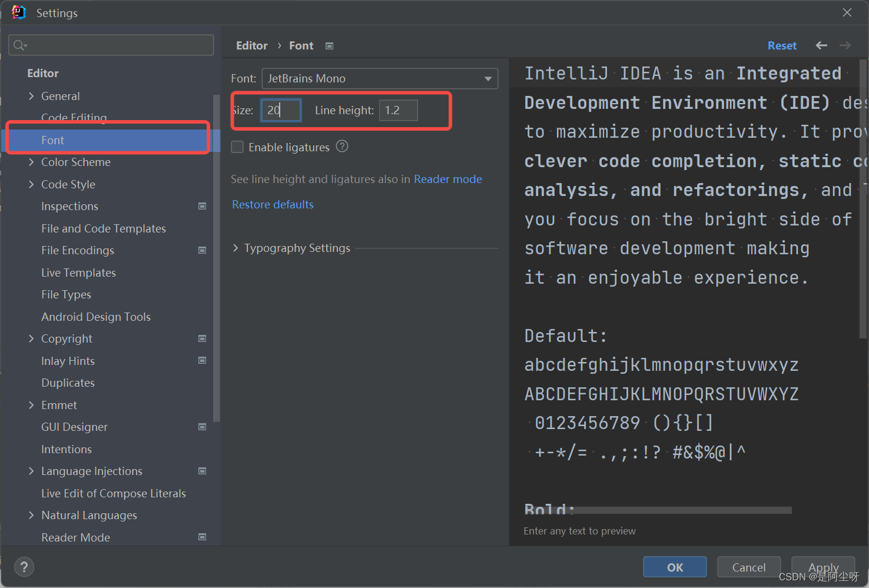The width and height of the screenshot is (869, 588).
Task: Close the Settings dialog
Action: 847,12
